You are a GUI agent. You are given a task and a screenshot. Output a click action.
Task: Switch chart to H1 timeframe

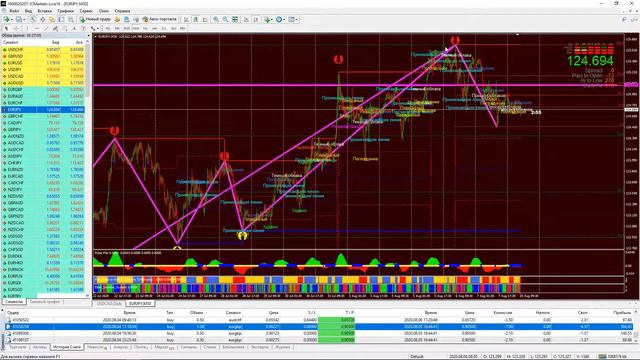pyautogui.click(x=145, y=29)
